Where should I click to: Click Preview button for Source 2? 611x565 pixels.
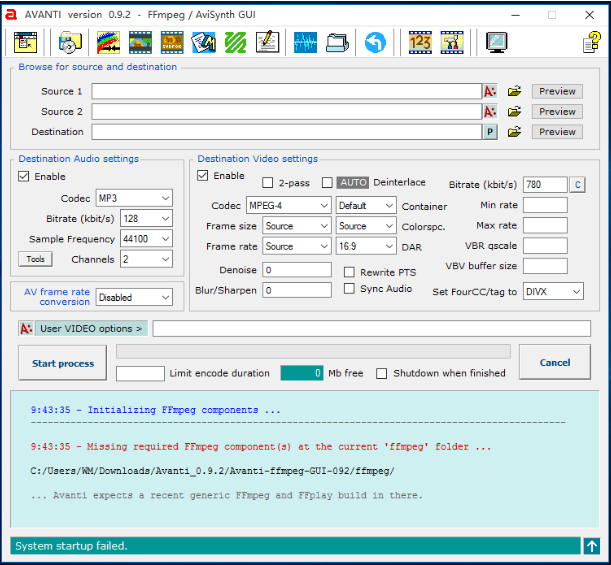557,112
